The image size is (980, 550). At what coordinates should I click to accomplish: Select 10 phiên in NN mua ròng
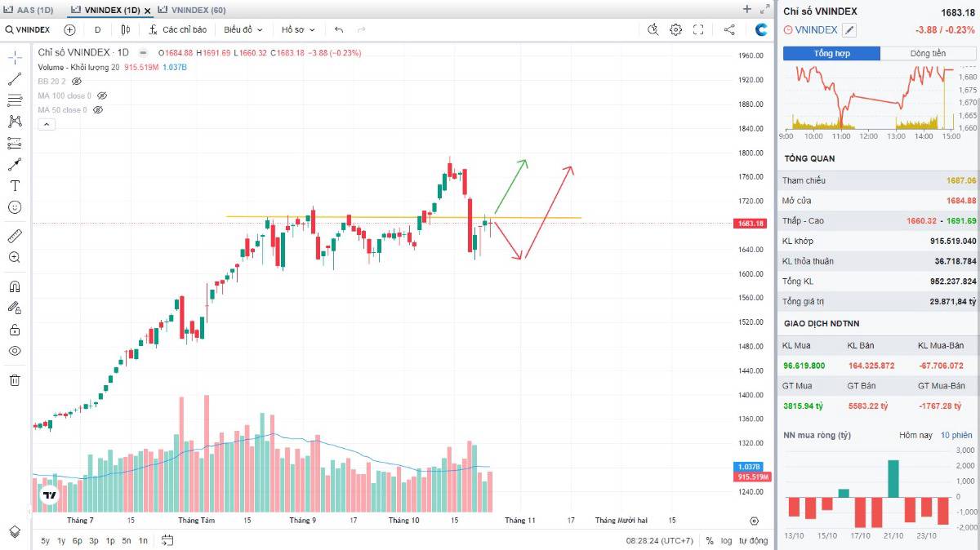pyautogui.click(x=956, y=435)
